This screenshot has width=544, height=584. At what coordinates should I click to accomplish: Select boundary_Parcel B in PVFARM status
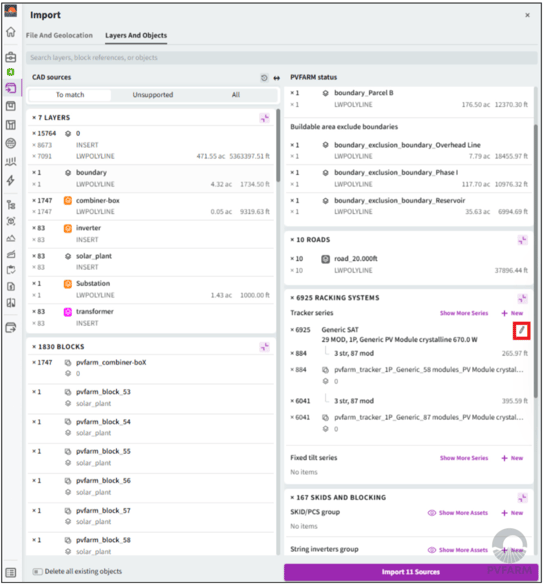click(x=408, y=99)
